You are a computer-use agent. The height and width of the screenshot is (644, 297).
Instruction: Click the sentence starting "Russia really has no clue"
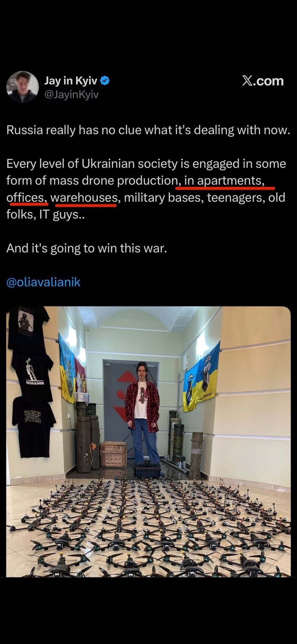148,130
